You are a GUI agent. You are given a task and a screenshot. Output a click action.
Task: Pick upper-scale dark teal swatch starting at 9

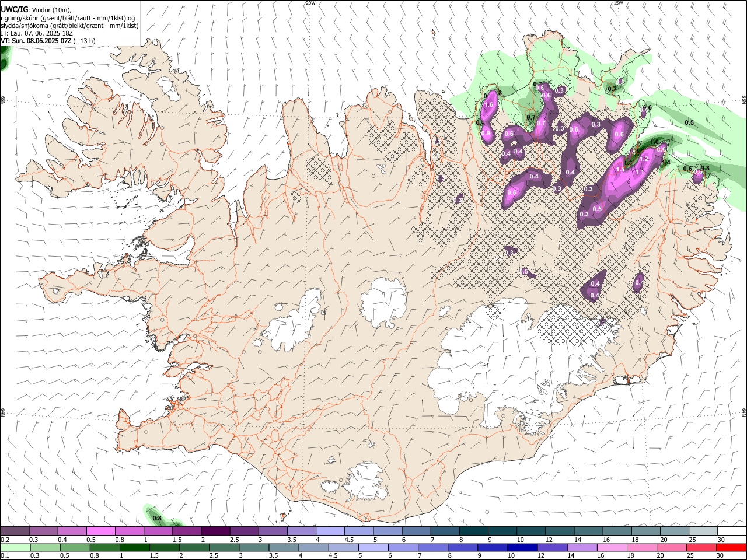502,531
